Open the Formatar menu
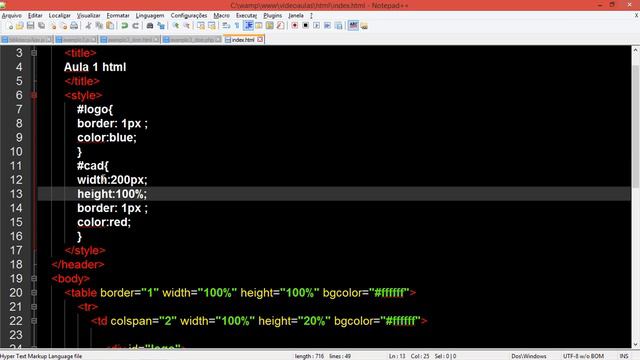Screen dimensions: 640x360 coord(118,16)
